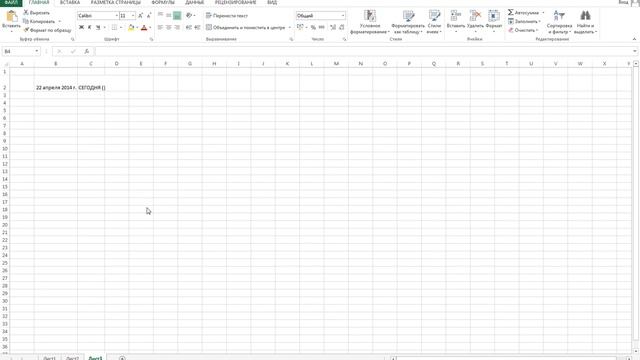This screenshot has width=640, height=360.
Task: Apply percent style format
Action: 313,27
